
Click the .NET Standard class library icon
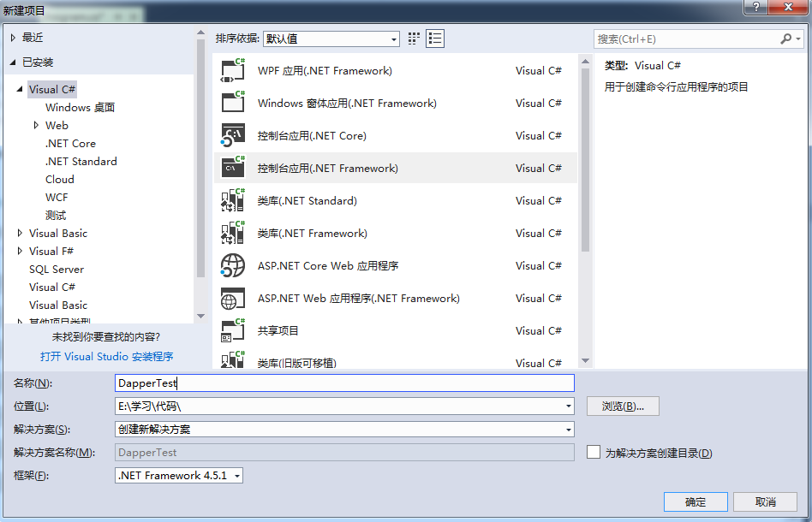232,200
